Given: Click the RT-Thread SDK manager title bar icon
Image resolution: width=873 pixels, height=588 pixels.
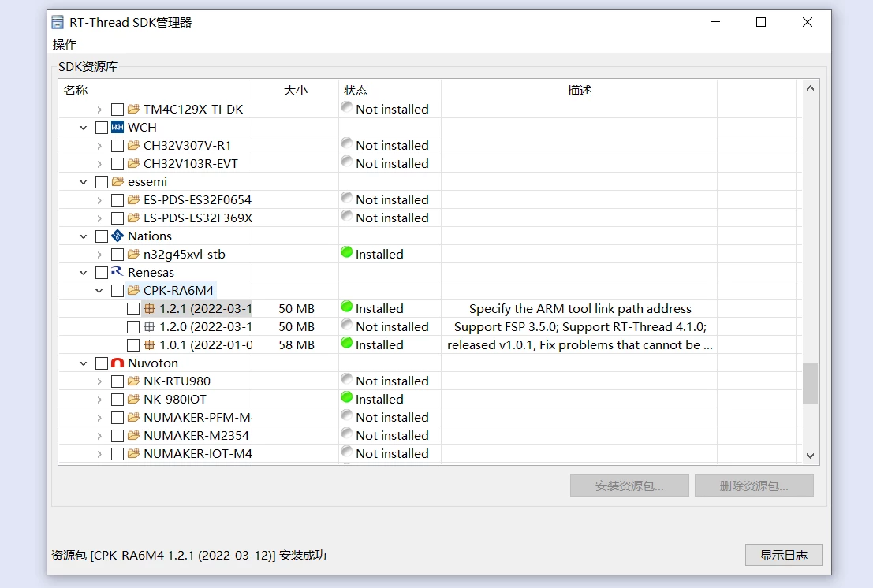Looking at the screenshot, I should tap(58, 22).
